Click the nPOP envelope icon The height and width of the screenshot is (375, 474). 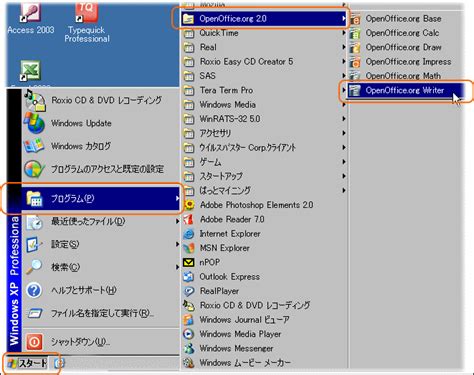point(189,263)
